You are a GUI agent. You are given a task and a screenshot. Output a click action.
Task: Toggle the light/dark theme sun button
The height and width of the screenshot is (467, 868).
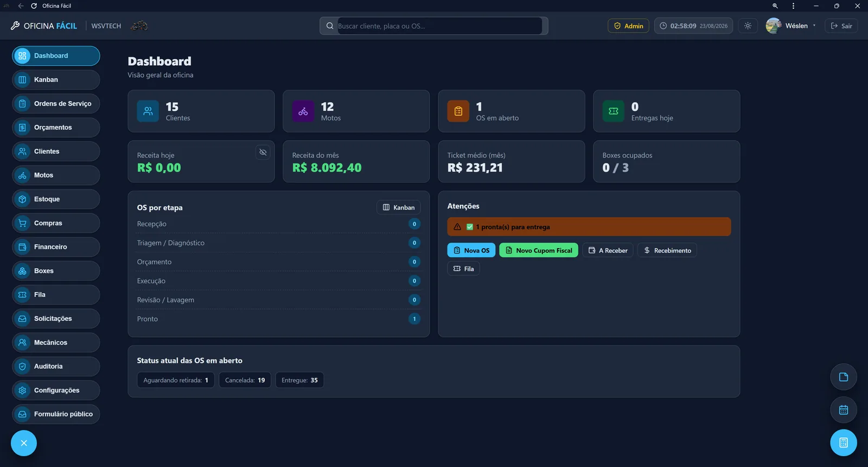pyautogui.click(x=748, y=26)
